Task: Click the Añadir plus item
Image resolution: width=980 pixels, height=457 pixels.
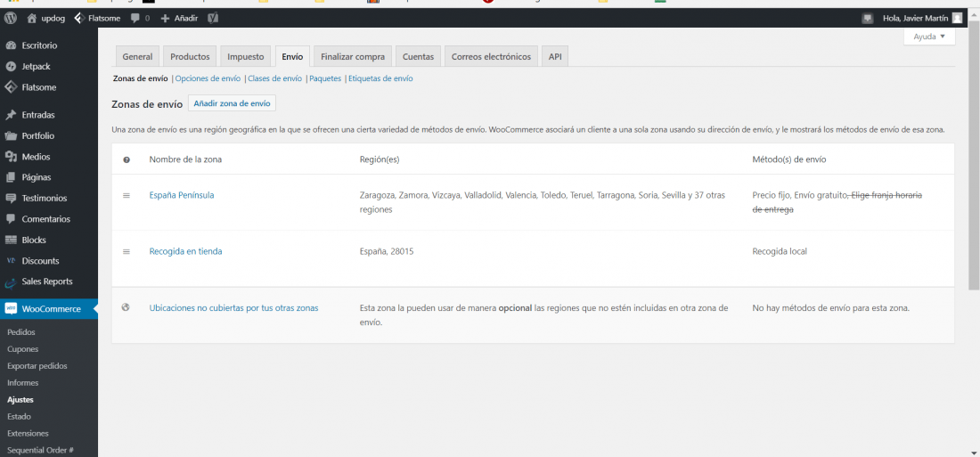Action: click(x=179, y=18)
